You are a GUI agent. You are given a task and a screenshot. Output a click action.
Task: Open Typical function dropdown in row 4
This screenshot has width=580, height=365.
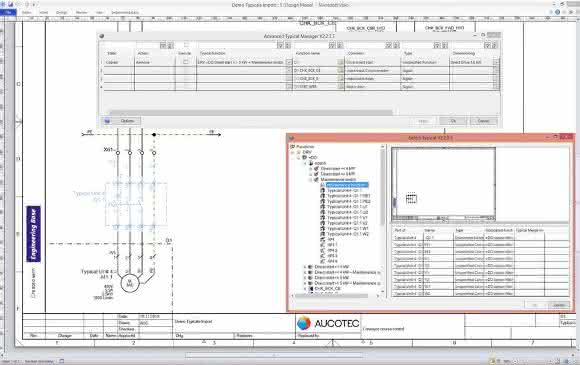coord(289,87)
